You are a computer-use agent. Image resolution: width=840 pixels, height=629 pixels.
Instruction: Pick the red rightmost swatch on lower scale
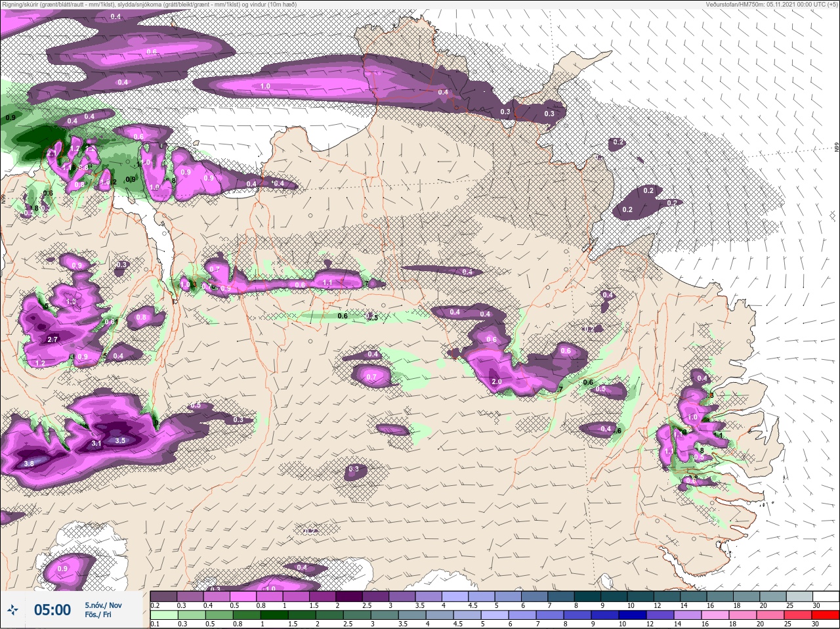(x=826, y=615)
